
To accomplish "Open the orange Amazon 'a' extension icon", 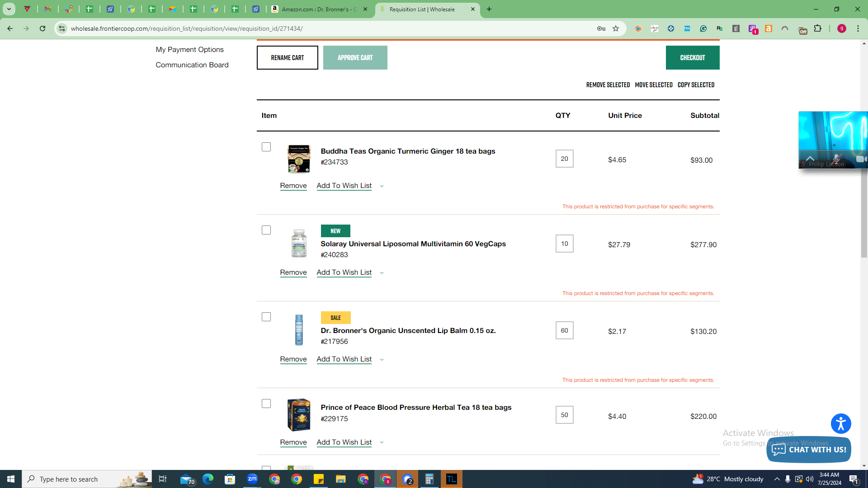I will click(x=769, y=28).
